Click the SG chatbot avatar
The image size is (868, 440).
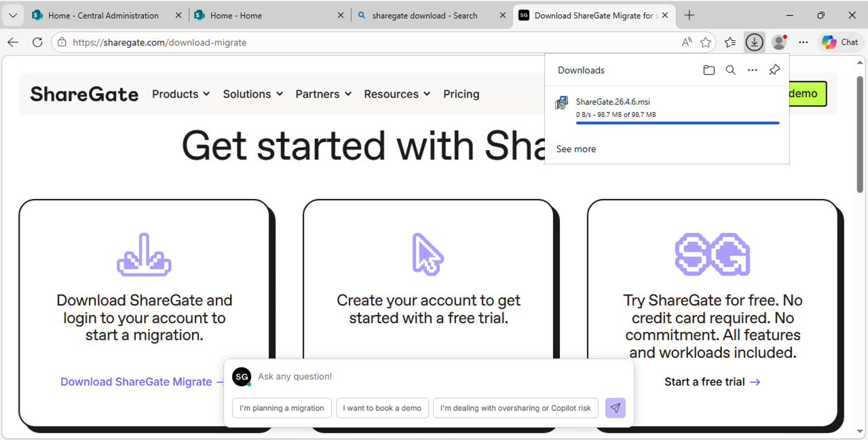coord(242,377)
